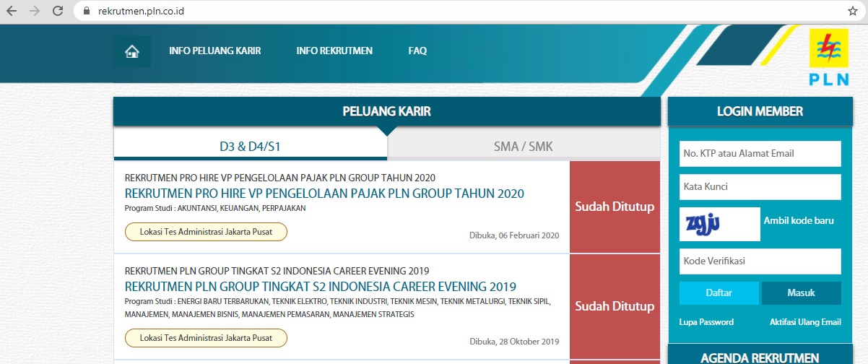Focus the Kode Verifikasi field
Viewport: 868px width, 364px height.
tap(760, 261)
